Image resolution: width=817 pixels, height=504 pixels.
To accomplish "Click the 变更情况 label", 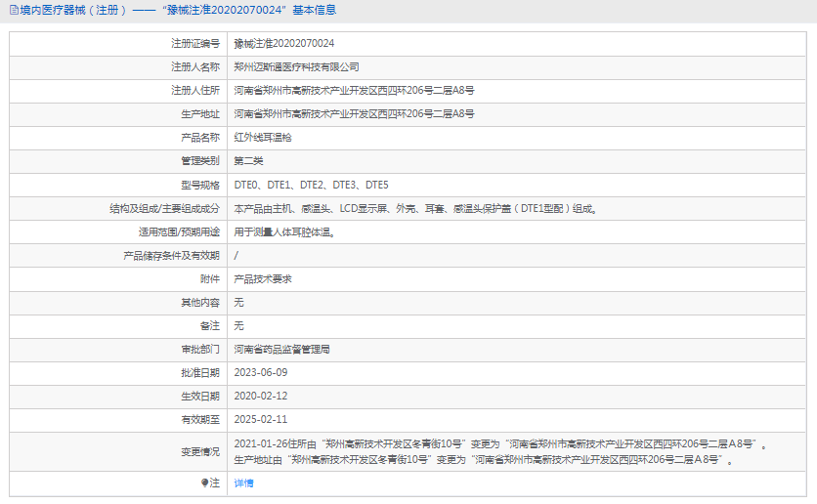I will (200, 452).
